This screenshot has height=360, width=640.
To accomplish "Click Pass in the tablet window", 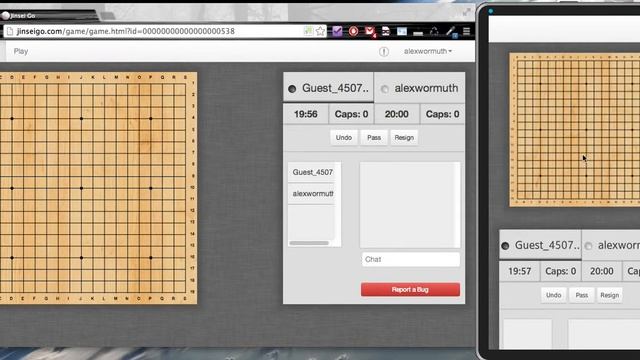I will tap(582, 295).
